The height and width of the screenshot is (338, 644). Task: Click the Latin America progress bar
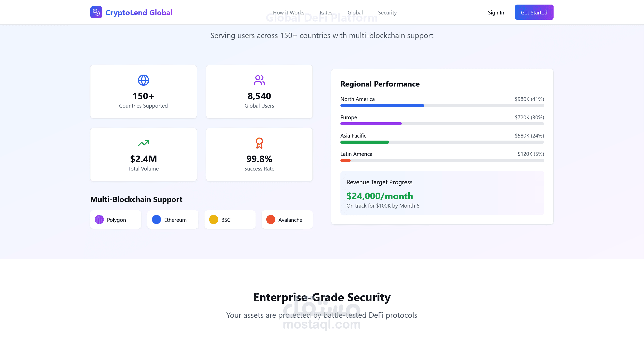click(442, 160)
